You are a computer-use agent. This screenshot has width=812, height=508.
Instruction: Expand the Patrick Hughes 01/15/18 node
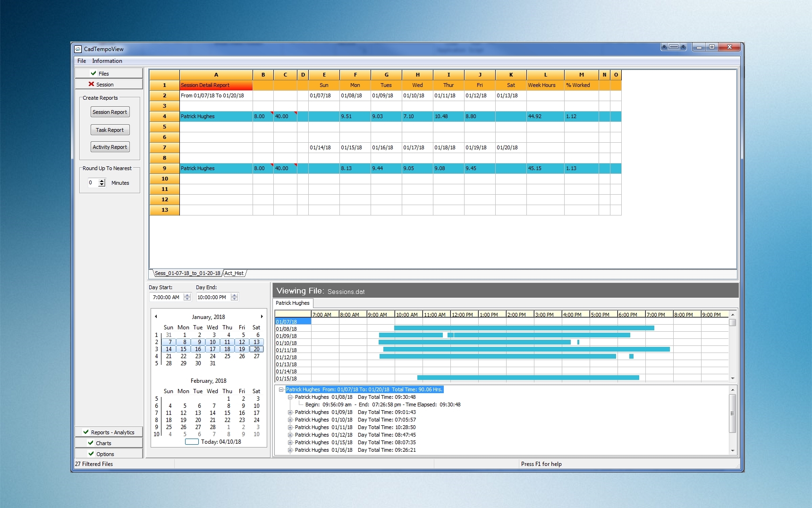pos(290,443)
